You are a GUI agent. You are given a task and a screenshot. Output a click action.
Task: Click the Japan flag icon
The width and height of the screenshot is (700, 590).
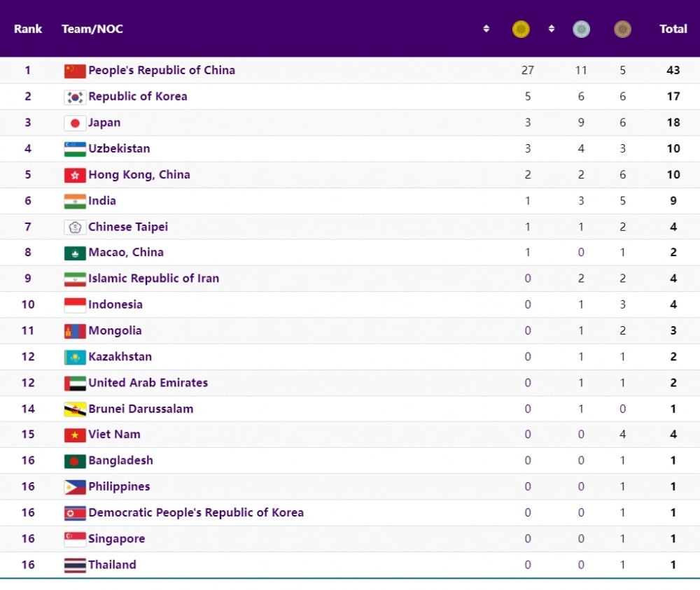tap(75, 123)
